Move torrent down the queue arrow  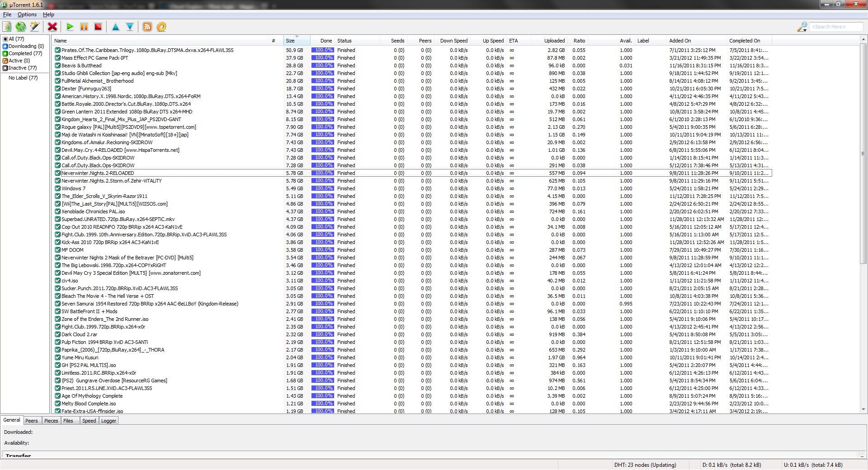click(130, 27)
